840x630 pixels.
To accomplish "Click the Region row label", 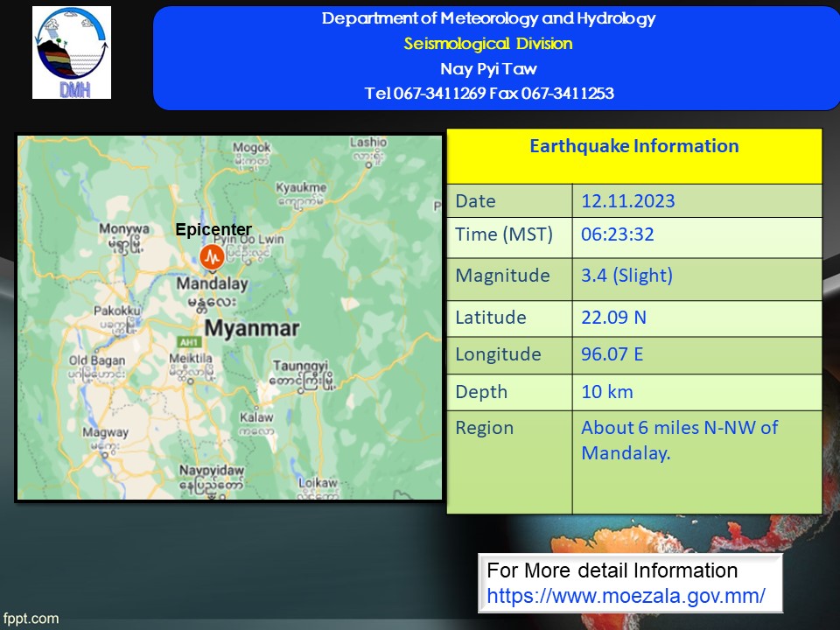I will [484, 428].
